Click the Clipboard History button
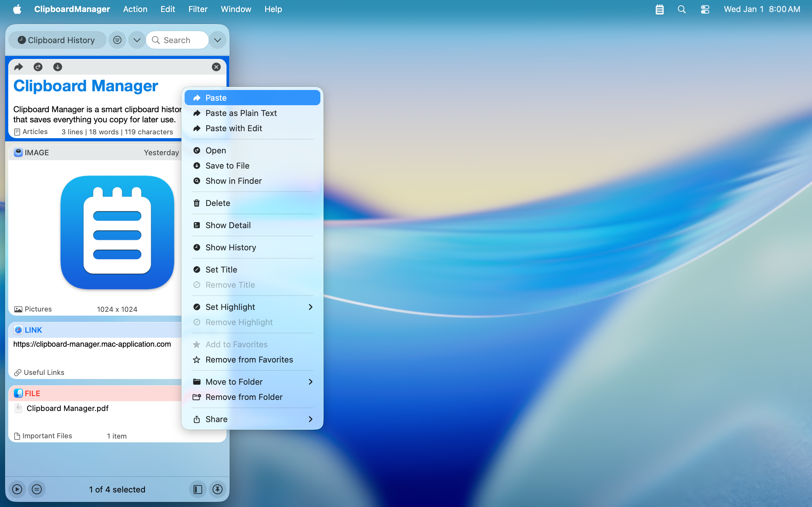812x507 pixels. (57, 40)
